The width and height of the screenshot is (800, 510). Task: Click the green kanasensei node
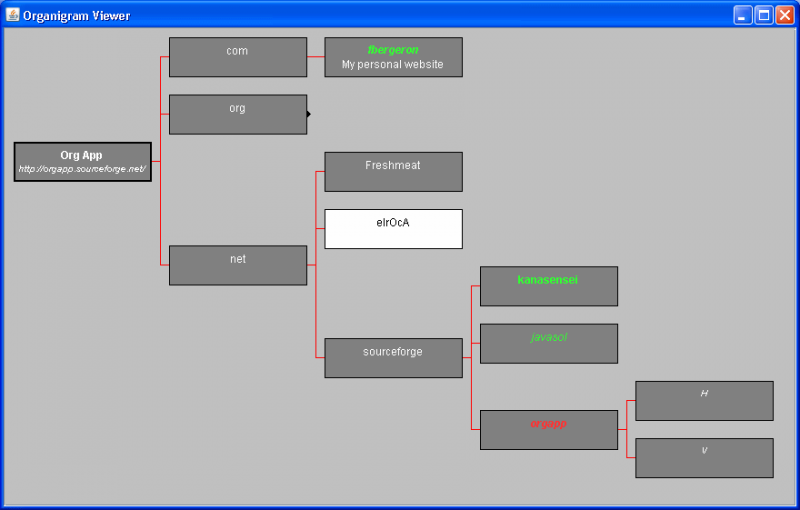pyautogui.click(x=549, y=286)
